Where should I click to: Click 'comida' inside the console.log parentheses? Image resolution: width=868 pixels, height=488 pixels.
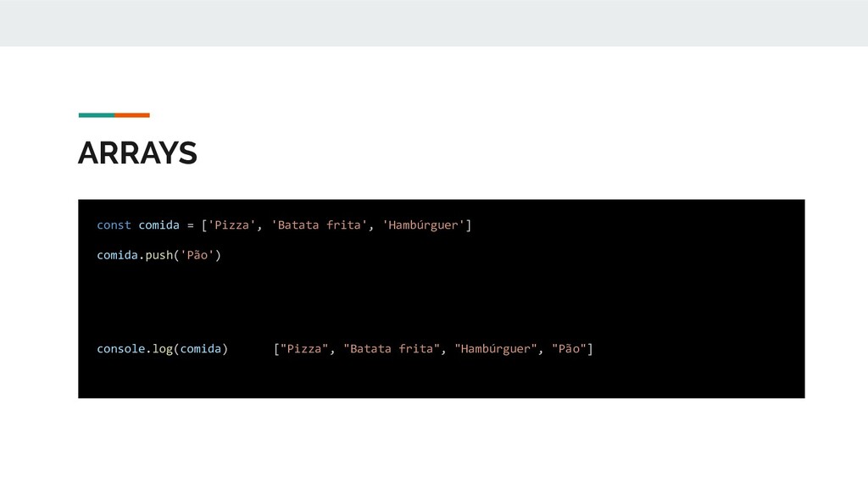click(200, 349)
